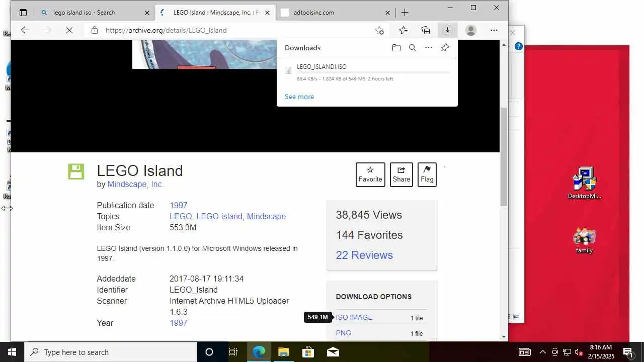Screen dimensions: 644x362
Task: Open network tray icon
Action: (x=567, y=352)
